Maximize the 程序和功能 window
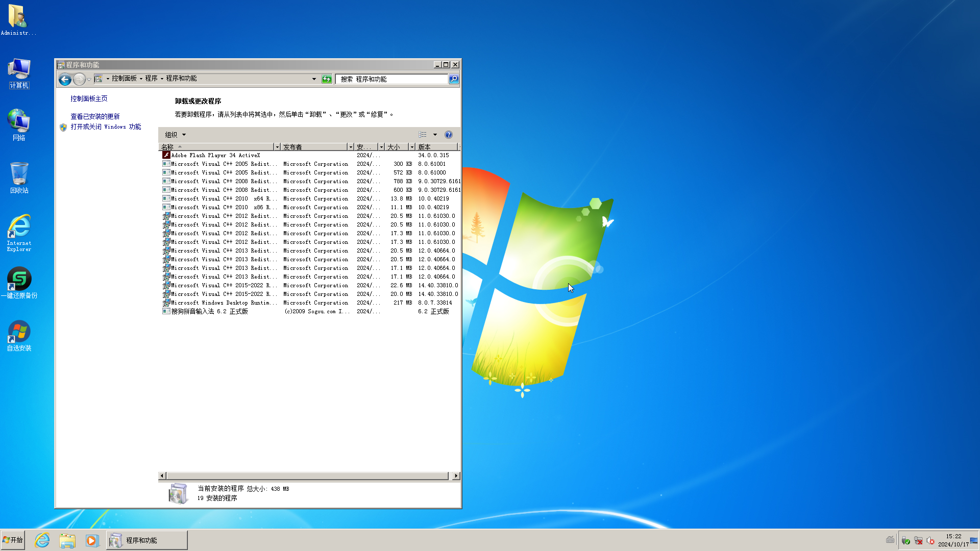This screenshot has height=551, width=980. pyautogui.click(x=446, y=65)
